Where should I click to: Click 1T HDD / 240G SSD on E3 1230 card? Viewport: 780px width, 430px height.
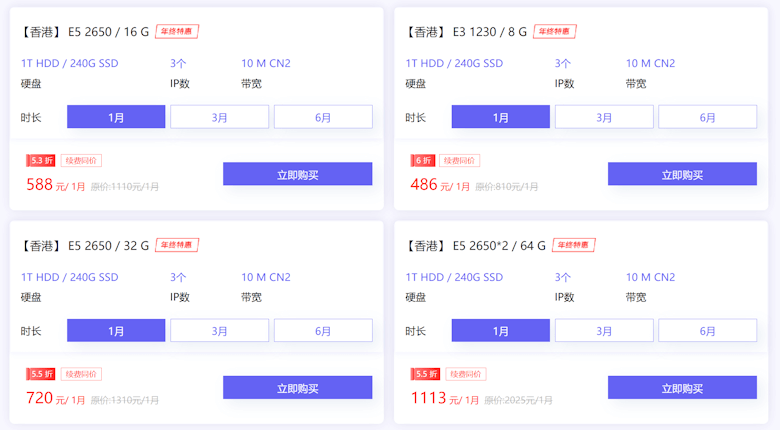pos(454,63)
